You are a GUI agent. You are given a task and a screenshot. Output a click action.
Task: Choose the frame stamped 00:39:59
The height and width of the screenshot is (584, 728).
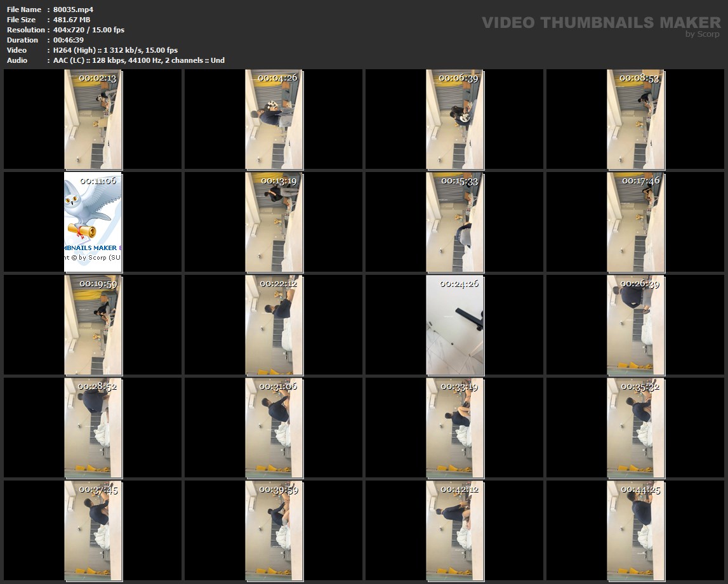(274, 531)
